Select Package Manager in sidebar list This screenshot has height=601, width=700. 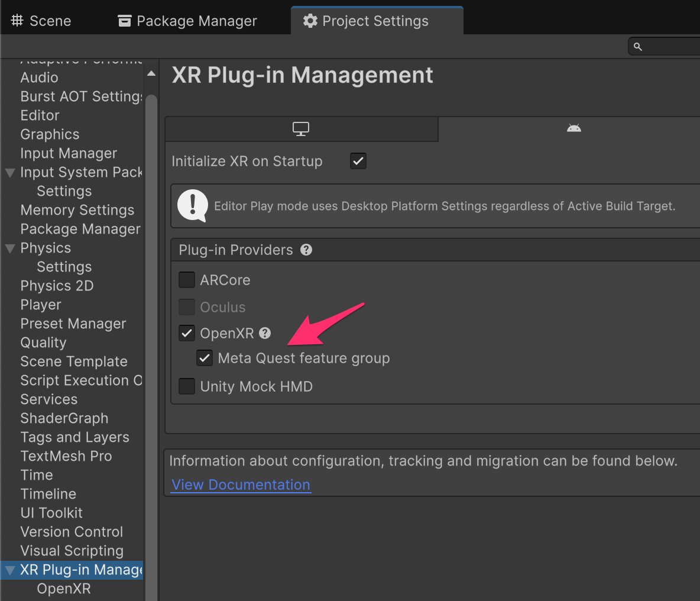point(80,229)
